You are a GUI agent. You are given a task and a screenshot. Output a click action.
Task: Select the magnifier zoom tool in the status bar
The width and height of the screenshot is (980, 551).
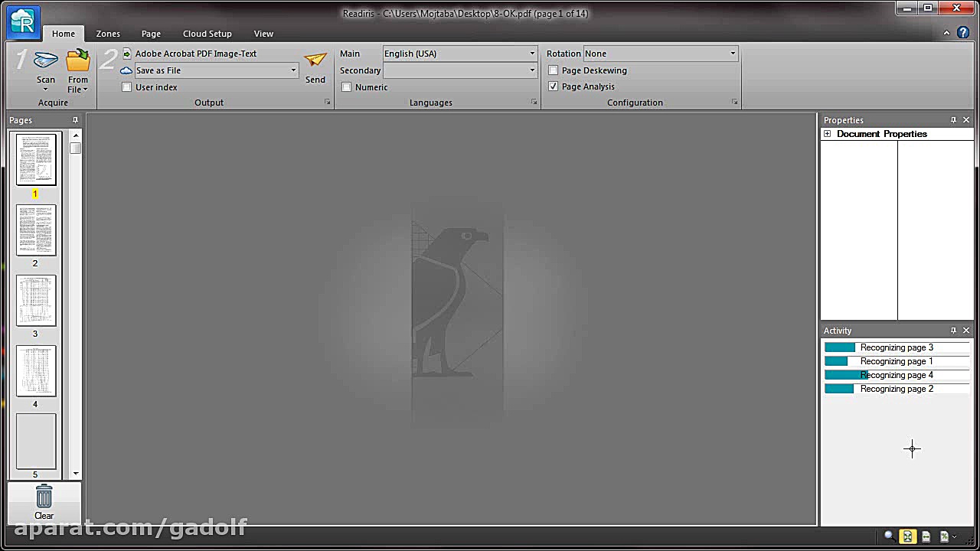pos(888,536)
